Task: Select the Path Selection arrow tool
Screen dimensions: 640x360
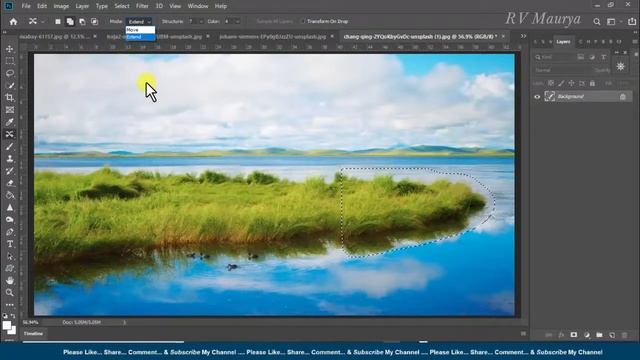Action: (9, 256)
